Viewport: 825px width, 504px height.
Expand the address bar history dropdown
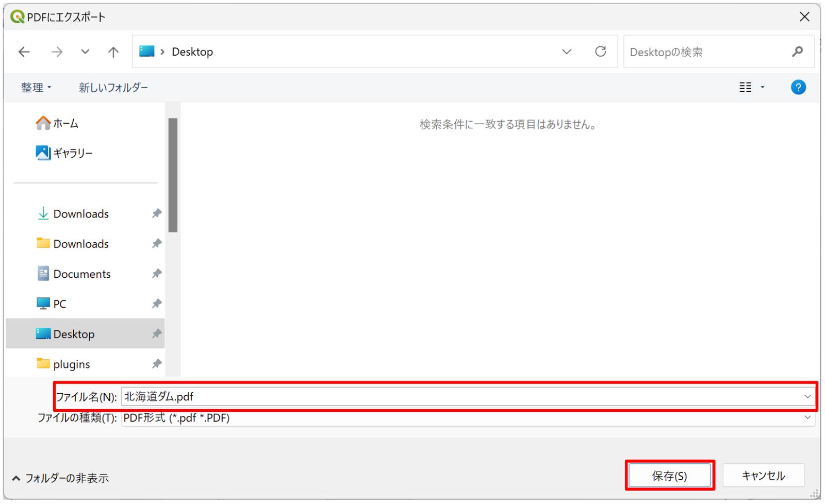pyautogui.click(x=567, y=52)
